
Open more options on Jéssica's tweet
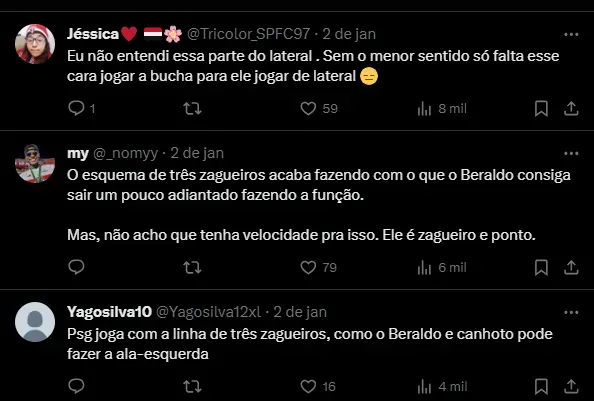click(571, 34)
